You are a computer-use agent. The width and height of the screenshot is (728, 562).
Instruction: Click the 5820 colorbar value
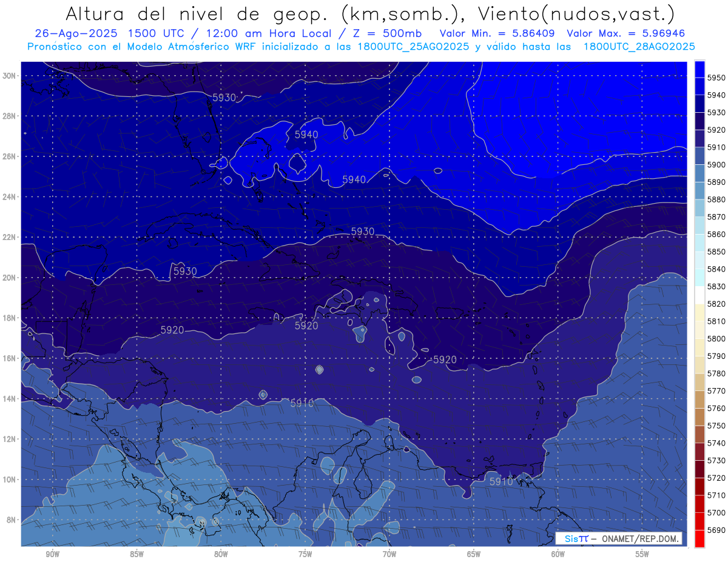716,304
